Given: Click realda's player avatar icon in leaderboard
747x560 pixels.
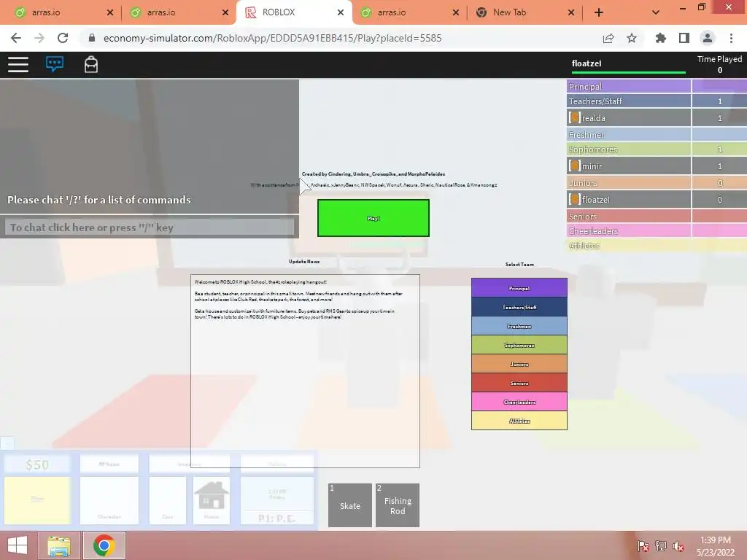Looking at the screenshot, I should 575,117.
